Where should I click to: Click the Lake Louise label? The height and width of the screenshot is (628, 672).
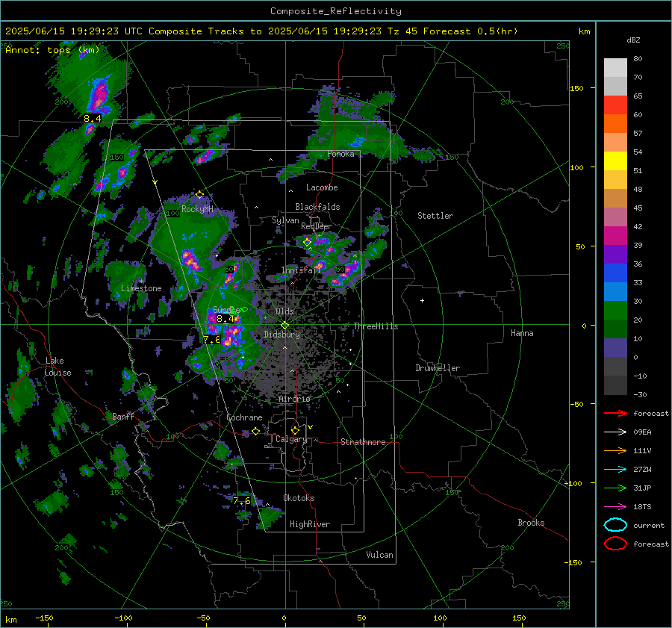[x=57, y=367]
